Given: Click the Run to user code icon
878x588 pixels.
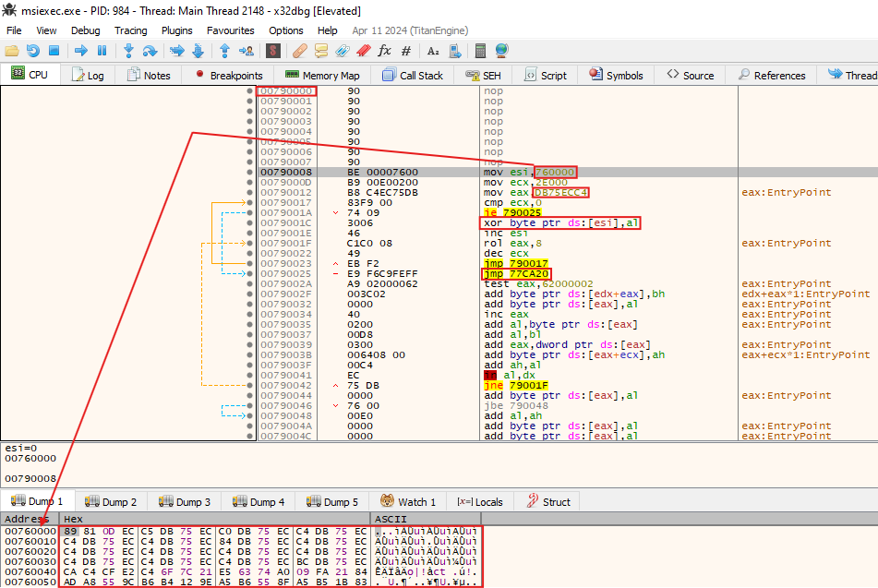Looking at the screenshot, I should point(246,51).
